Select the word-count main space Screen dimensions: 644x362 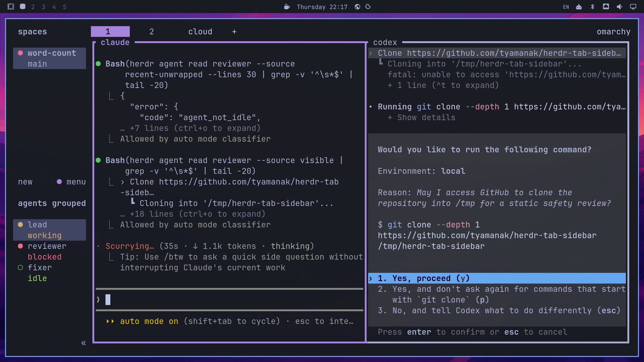pos(50,58)
